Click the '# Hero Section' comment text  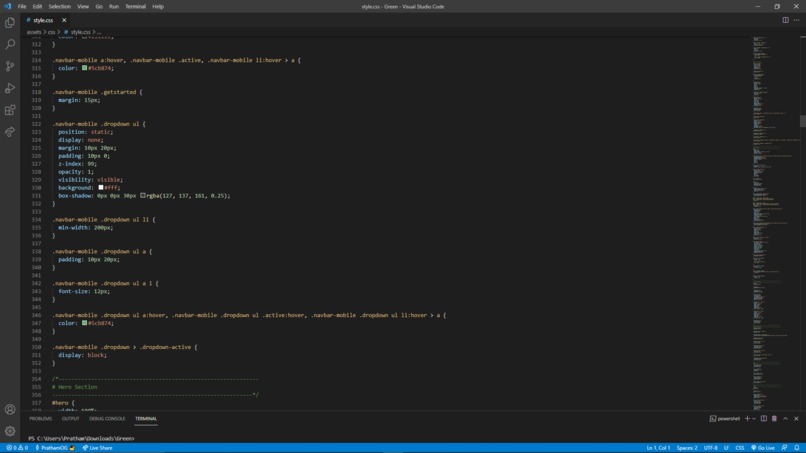[x=75, y=387]
